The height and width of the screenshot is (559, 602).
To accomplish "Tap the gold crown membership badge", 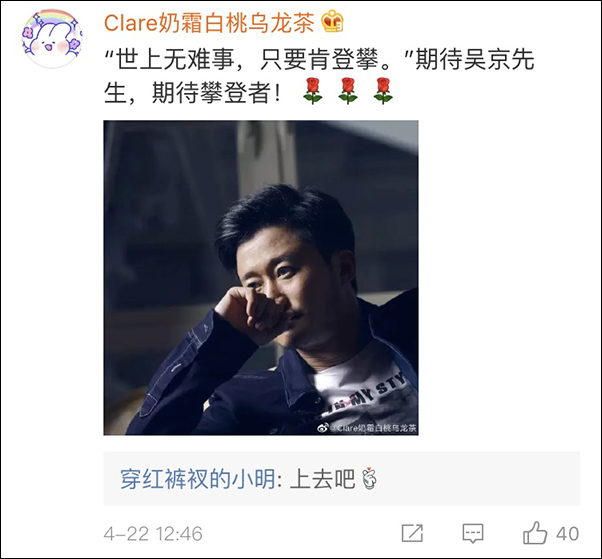I will pos(332,22).
